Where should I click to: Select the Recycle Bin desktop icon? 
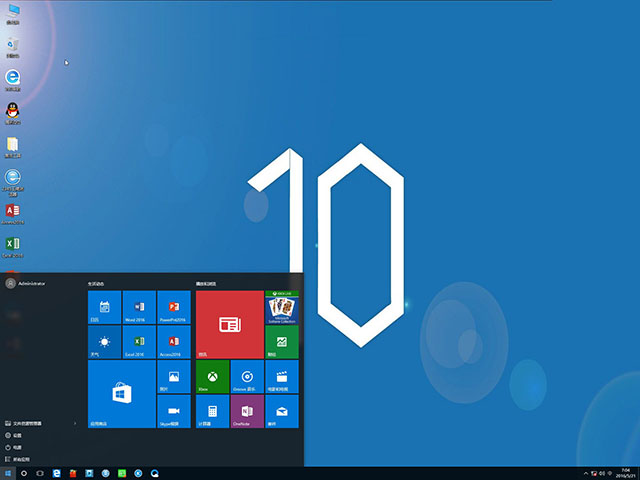(x=13, y=48)
